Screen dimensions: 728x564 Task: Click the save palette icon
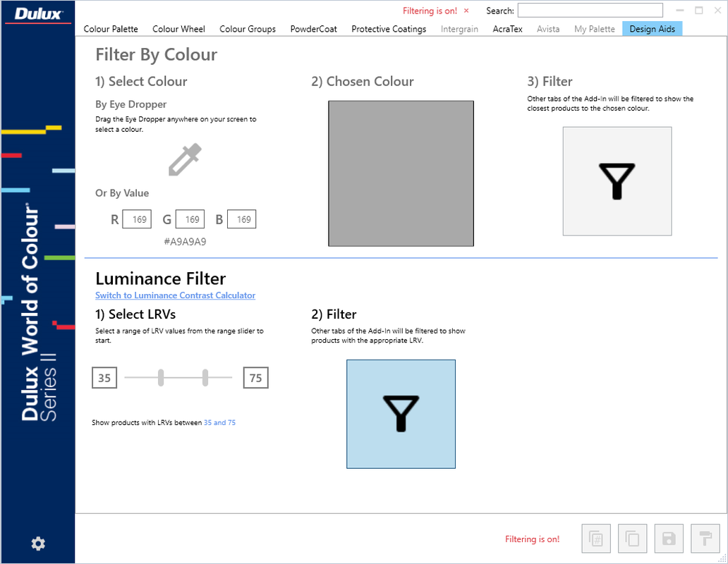tap(669, 538)
